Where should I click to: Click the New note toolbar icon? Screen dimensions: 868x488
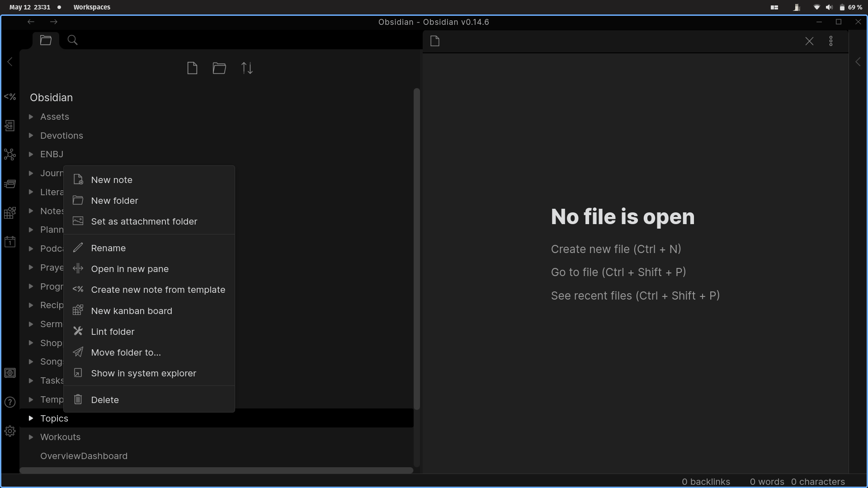click(x=192, y=68)
